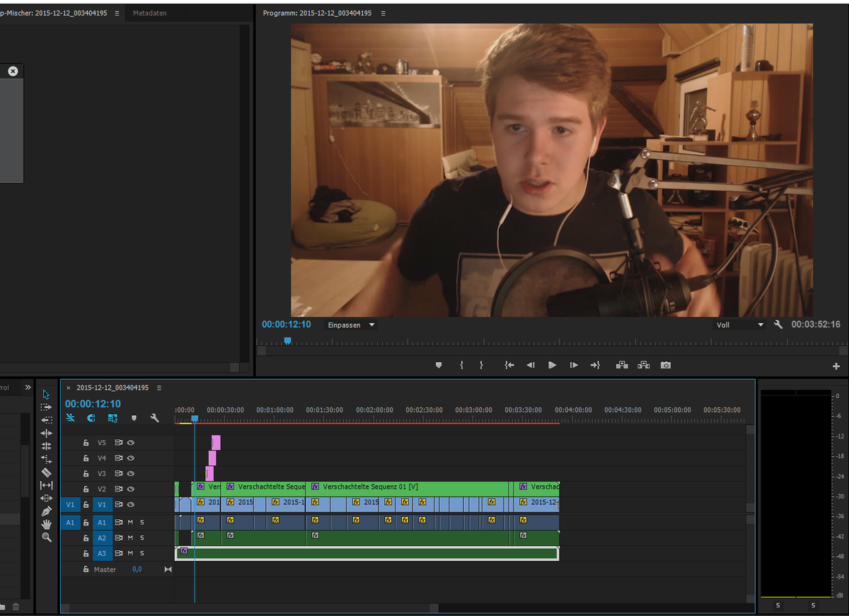This screenshot has width=849, height=616.
Task: Open the Voll playback resolution dropdown
Action: [x=740, y=325]
